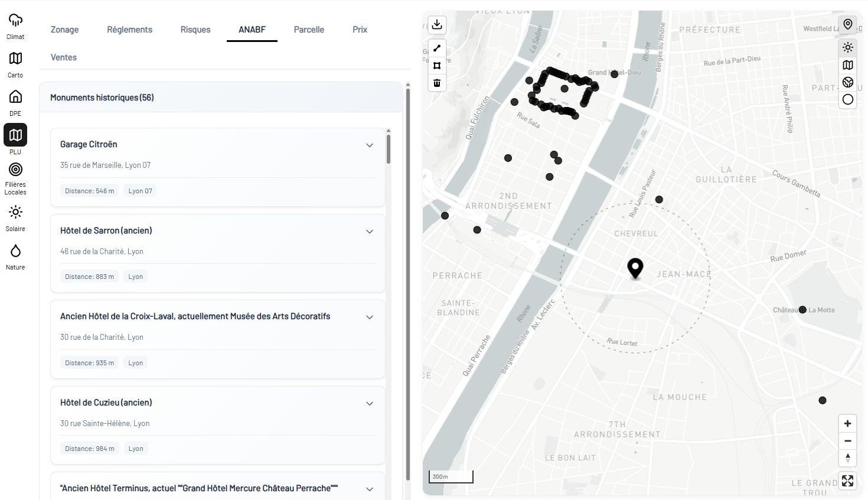Viewport: 868px width, 500px height.
Task: Click the Garage Citroën title
Action: (89, 144)
